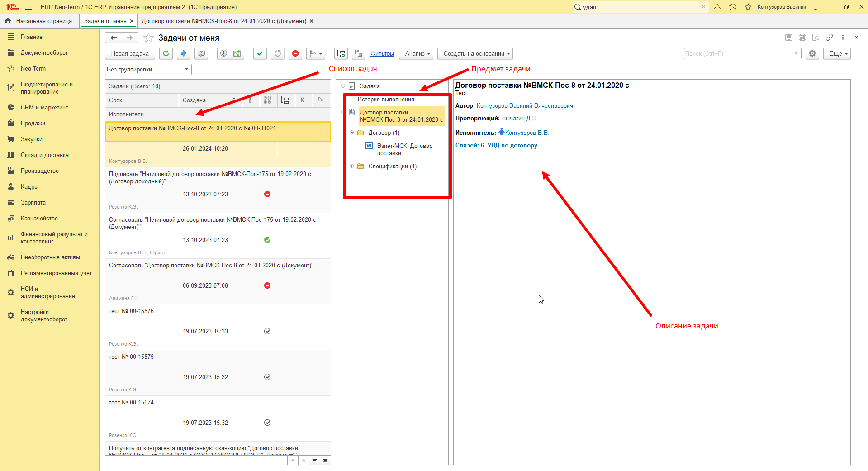Click the clock icon in the toolbar
The width and height of the screenshot is (868, 471).
[x=223, y=53]
